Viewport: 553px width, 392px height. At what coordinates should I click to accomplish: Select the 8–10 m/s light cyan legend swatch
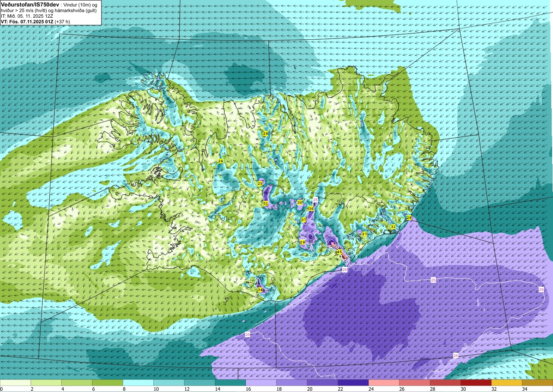tap(138, 383)
